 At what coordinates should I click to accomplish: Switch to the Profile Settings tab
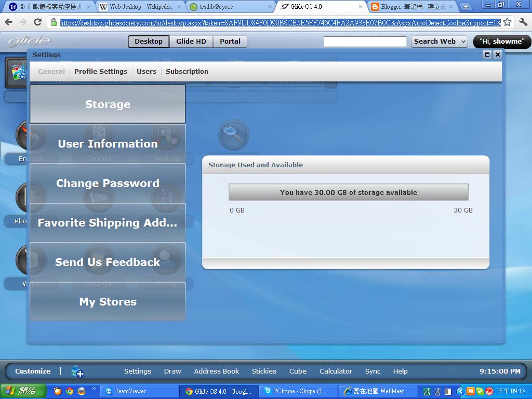[x=101, y=71]
